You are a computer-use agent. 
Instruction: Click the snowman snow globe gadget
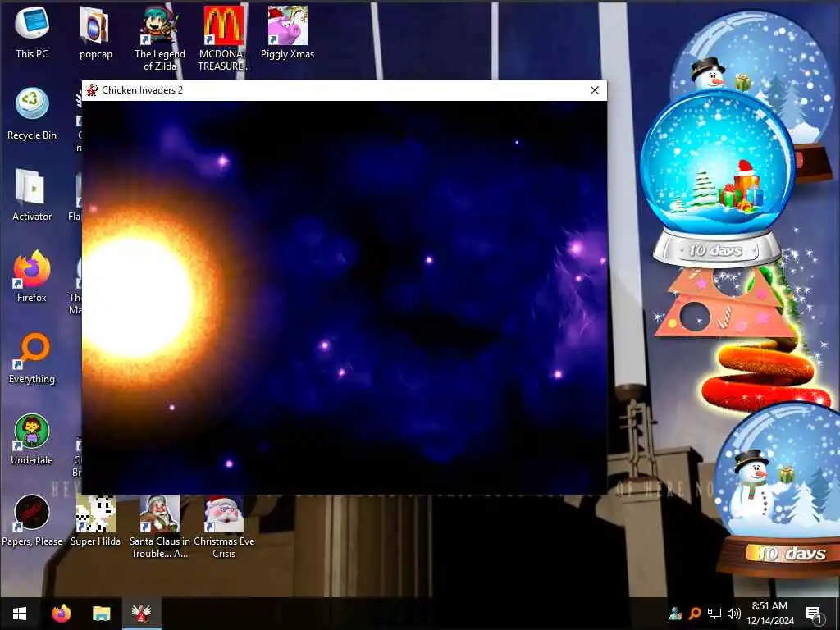[777, 491]
